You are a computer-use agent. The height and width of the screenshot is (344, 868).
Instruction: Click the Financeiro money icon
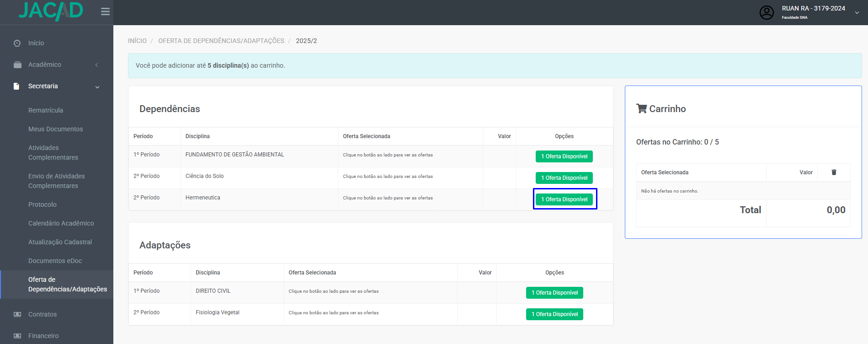point(17,336)
